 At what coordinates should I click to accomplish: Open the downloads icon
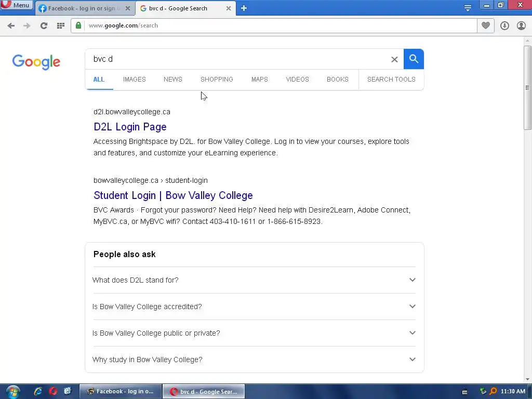point(504,26)
